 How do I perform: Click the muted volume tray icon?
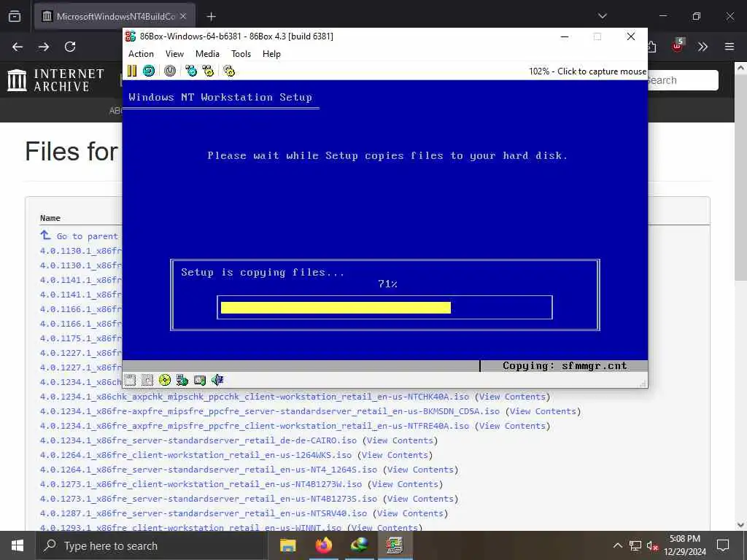(652, 545)
